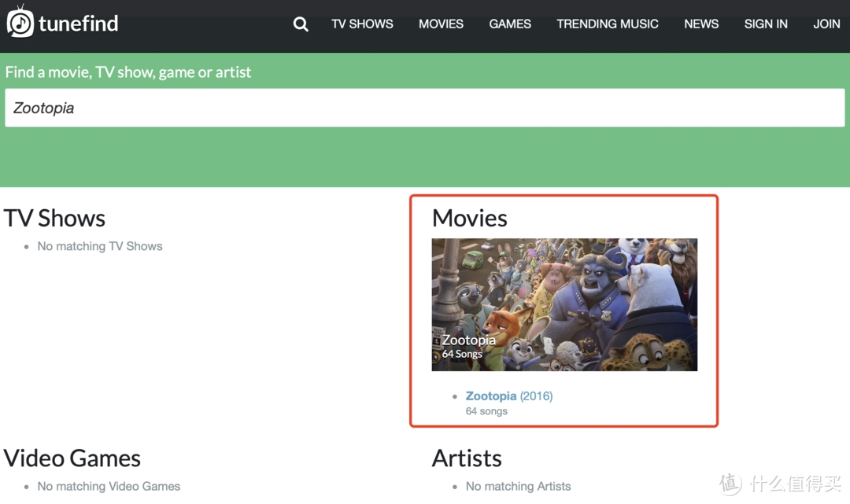
Task: Click 'No matching TV Shows' text
Action: [100, 246]
